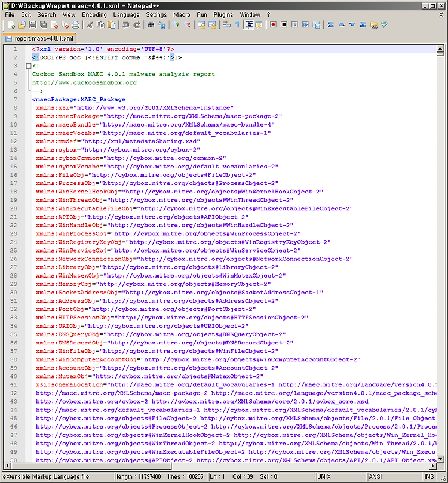Open the Run menu
The height and width of the screenshot is (483, 448).
(x=202, y=15)
